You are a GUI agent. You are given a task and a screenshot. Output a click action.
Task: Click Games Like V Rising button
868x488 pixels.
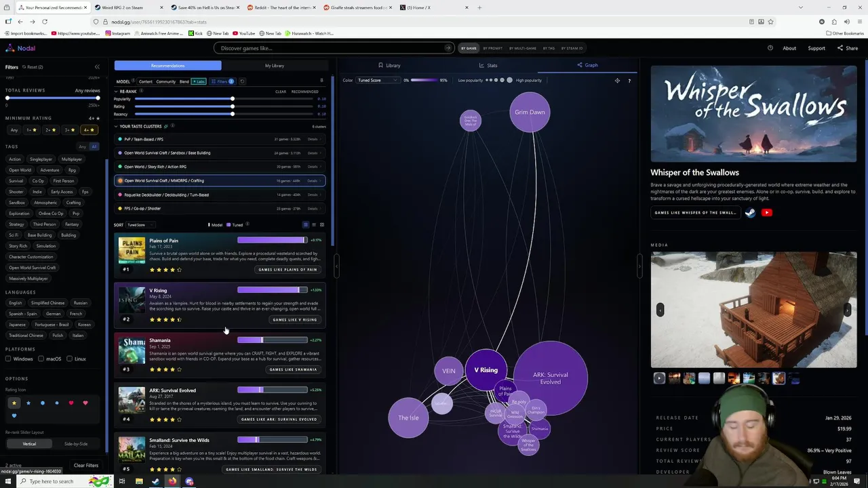coord(295,320)
